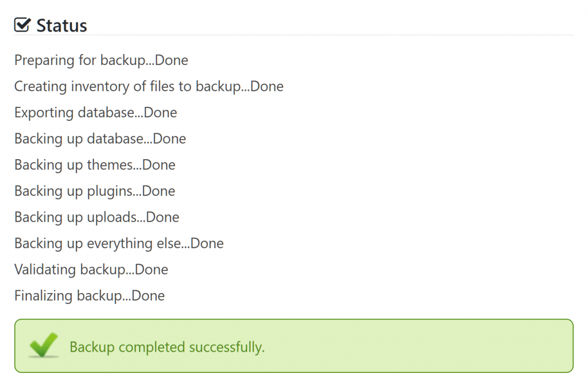588x389 pixels.
Task: Click the Finalizing backup status line
Action: click(x=90, y=296)
